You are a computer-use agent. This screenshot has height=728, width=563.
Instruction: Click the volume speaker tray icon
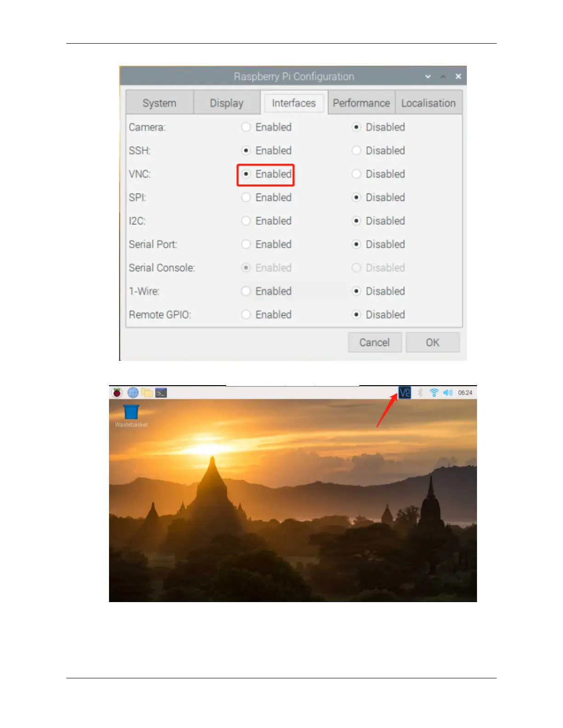448,392
